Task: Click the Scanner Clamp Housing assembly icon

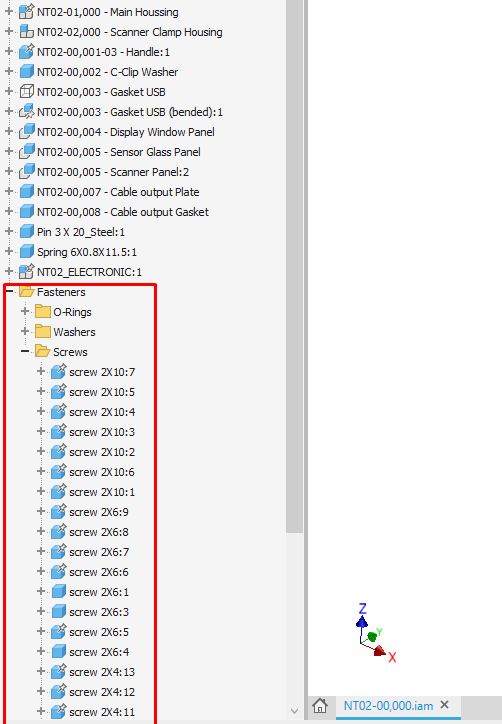Action: [27, 32]
